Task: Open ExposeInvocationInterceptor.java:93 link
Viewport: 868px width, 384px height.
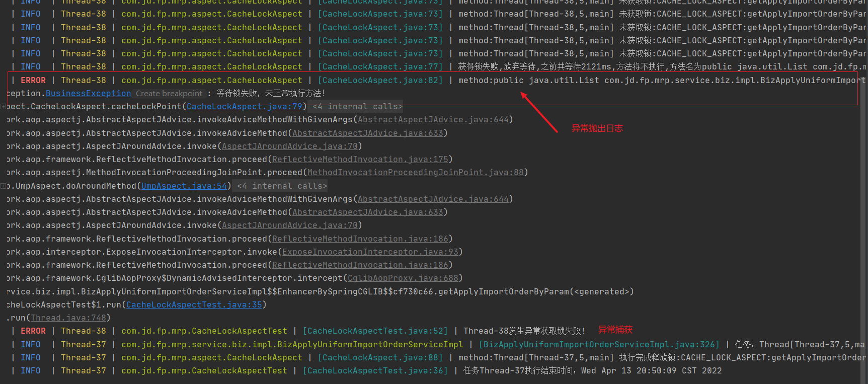Action: pos(370,252)
